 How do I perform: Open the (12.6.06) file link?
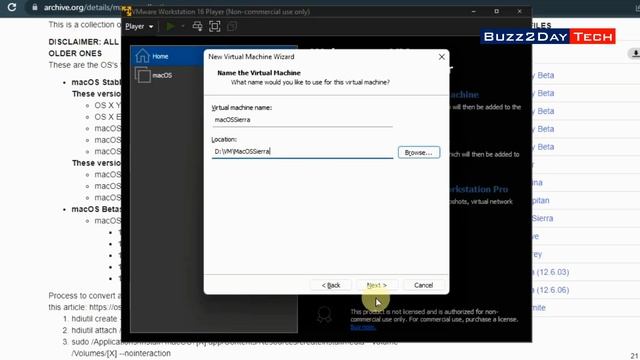(x=552, y=290)
